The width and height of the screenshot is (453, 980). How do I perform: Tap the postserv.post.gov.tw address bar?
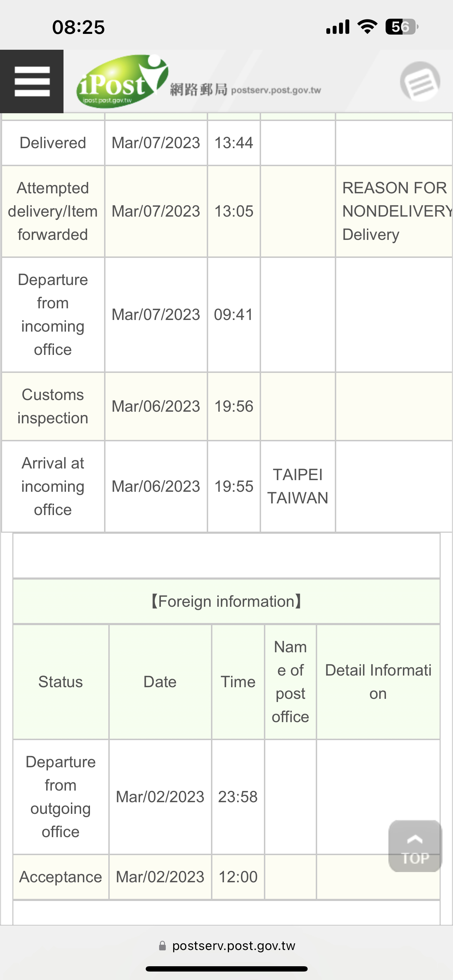(227, 946)
